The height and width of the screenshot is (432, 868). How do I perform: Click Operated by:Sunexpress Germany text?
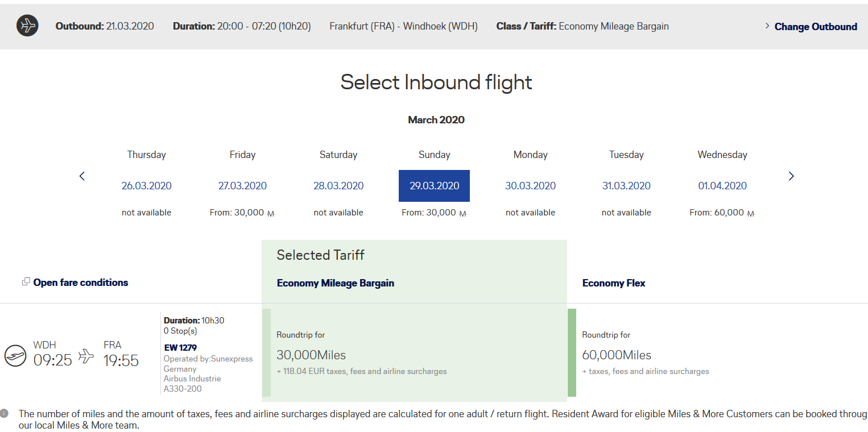click(208, 364)
